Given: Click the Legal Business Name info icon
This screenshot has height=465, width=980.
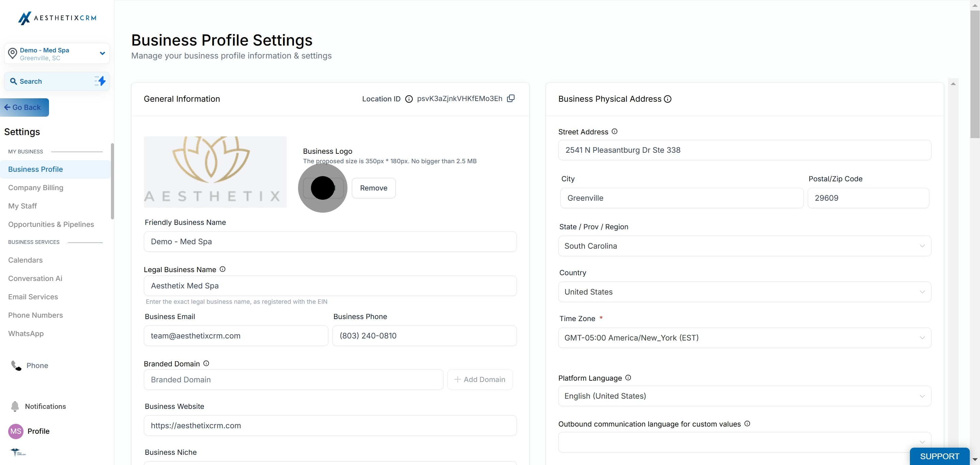Looking at the screenshot, I should click(223, 269).
